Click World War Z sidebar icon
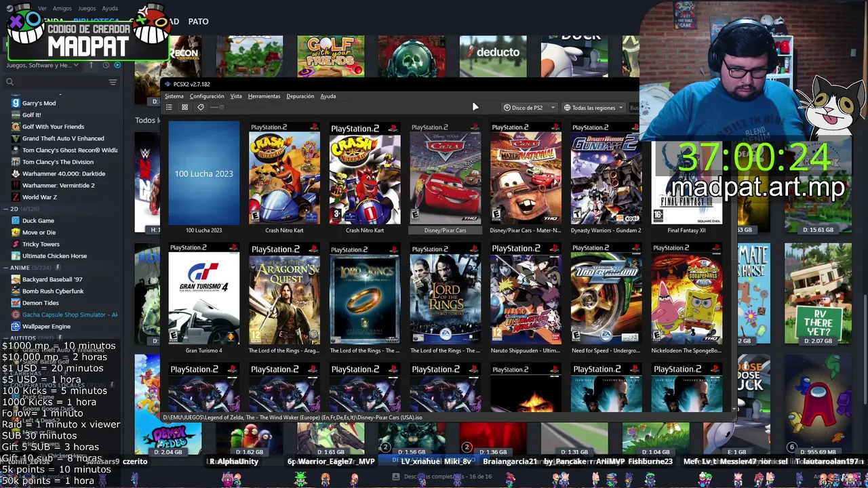Image resolution: width=868 pixels, height=488 pixels. 16,197
